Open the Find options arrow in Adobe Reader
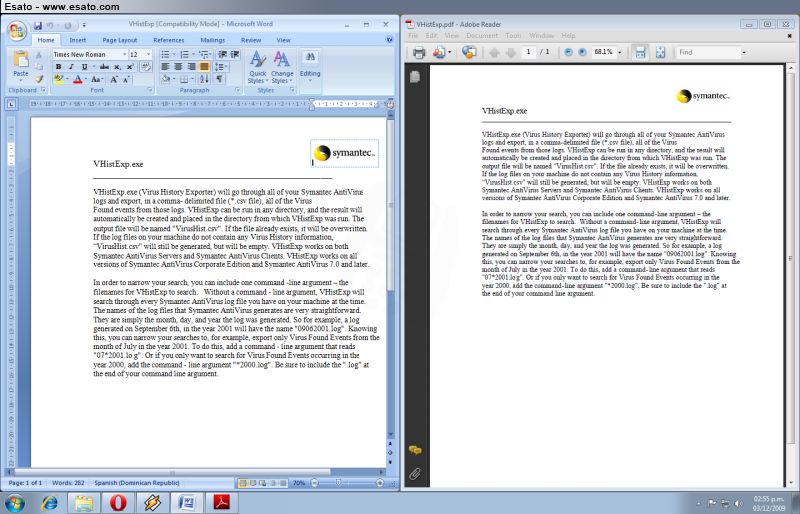This screenshot has height=514, width=800. coord(743,52)
